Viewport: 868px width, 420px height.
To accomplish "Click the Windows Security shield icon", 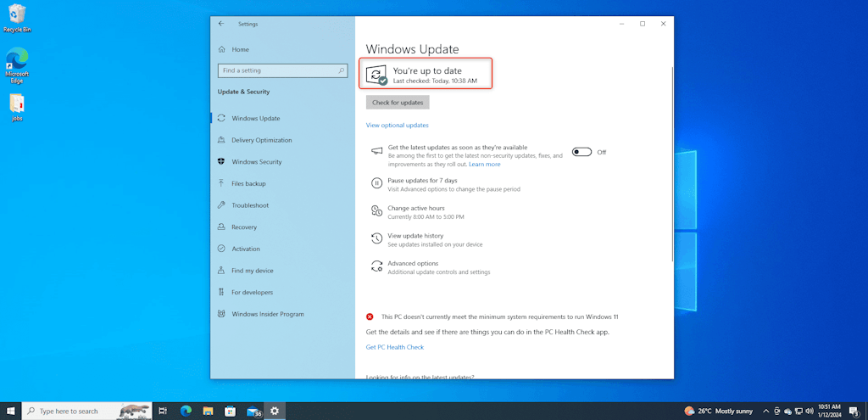I will pos(221,162).
